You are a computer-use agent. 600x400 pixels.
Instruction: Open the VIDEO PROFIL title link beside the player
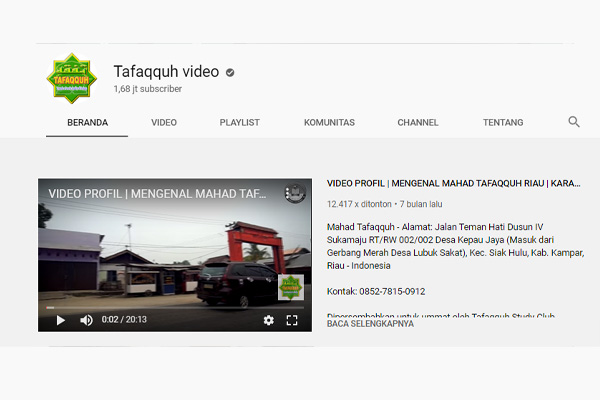[453, 183]
